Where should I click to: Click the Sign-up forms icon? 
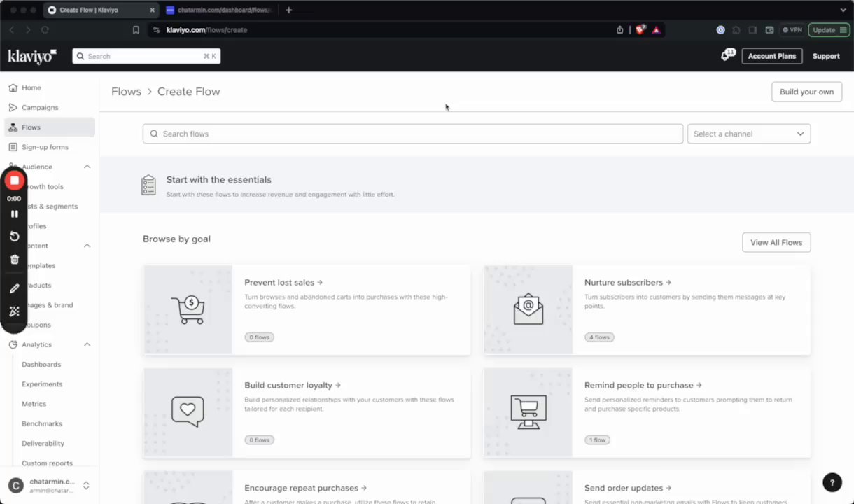(x=13, y=147)
